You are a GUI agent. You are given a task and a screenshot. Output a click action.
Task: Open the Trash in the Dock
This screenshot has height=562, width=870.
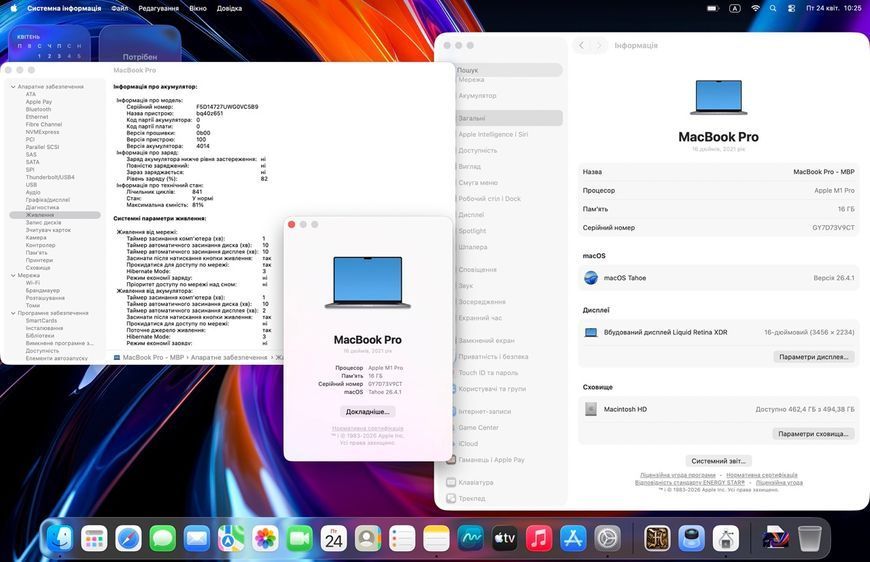810,538
